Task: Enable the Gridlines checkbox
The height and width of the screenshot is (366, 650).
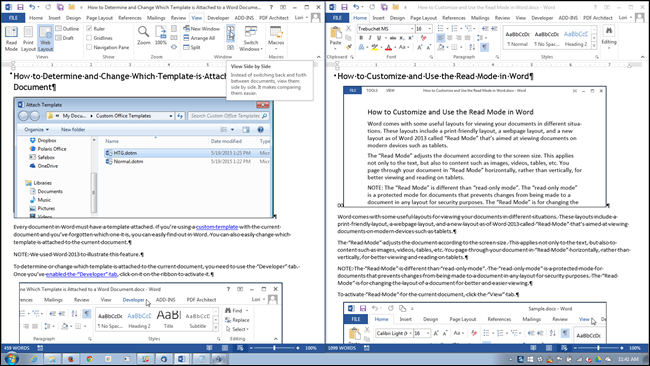Action: pos(89,38)
